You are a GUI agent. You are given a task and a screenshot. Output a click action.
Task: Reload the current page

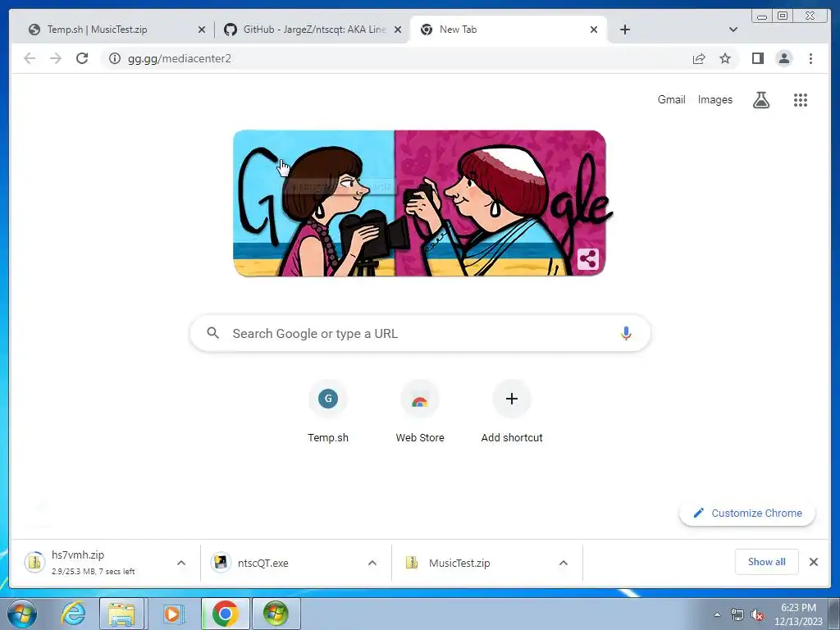pos(82,58)
